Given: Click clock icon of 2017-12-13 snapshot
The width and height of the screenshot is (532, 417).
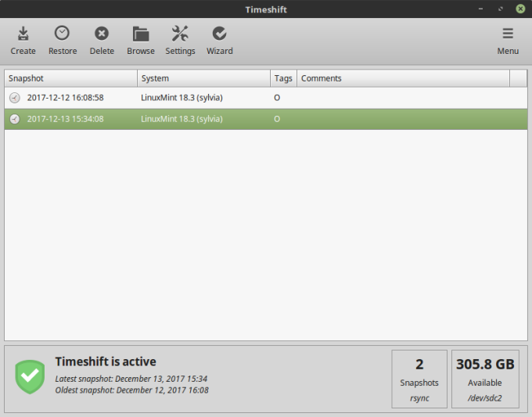Looking at the screenshot, I should pyautogui.click(x=15, y=119).
